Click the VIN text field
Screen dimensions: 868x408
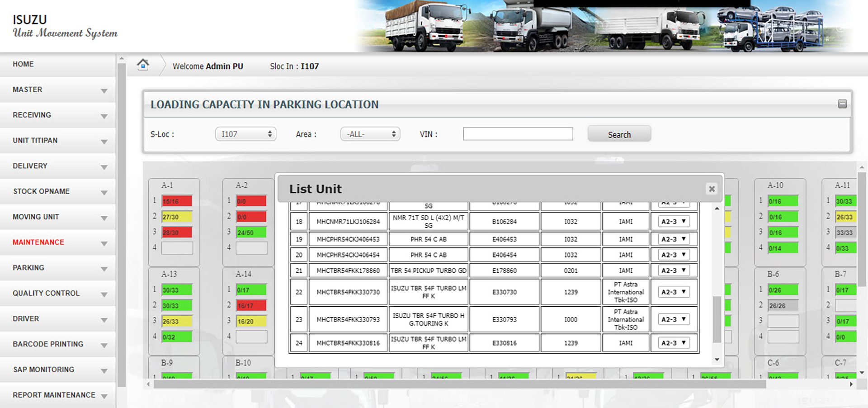click(518, 134)
